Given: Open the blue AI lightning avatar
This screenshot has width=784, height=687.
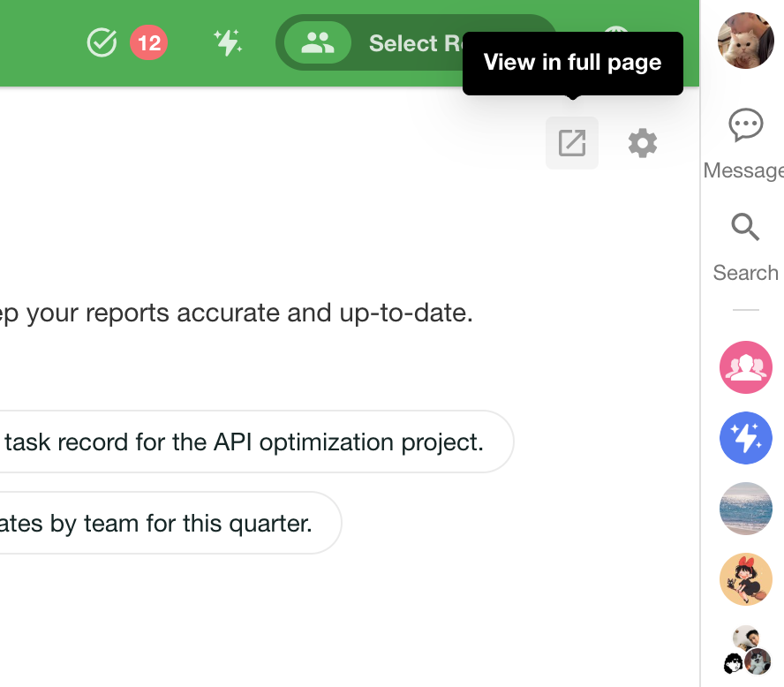Looking at the screenshot, I should point(746,437).
